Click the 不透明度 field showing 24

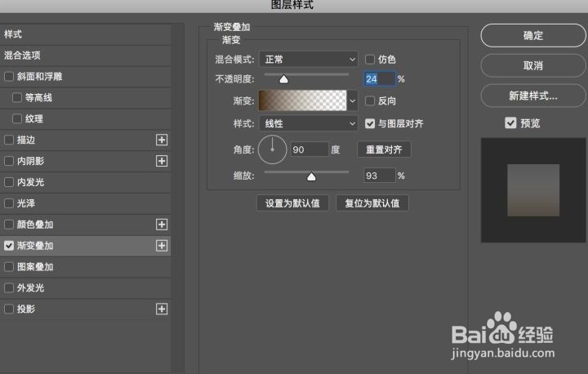tap(380, 78)
